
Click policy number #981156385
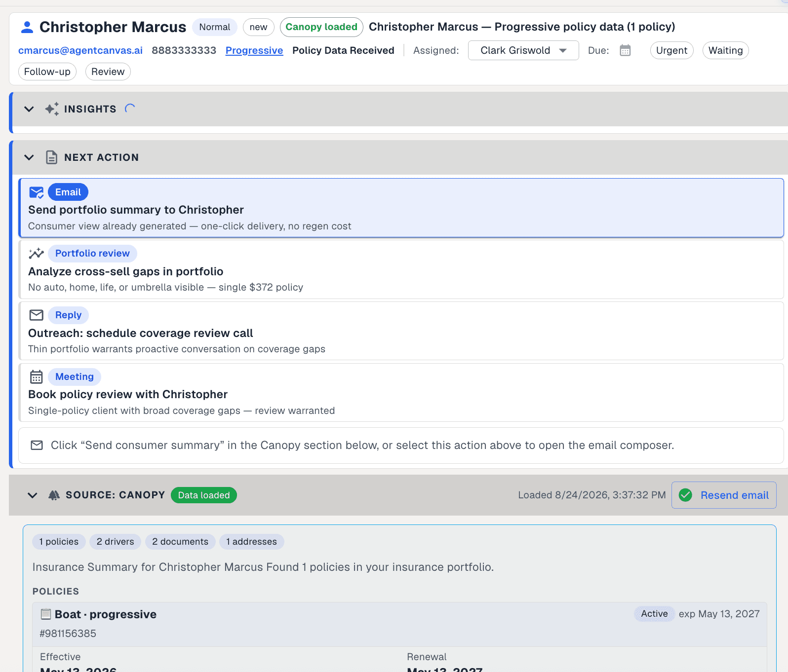tap(68, 634)
